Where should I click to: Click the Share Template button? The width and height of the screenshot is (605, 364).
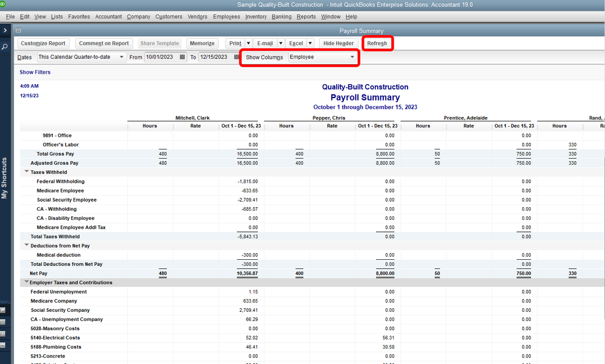[160, 43]
